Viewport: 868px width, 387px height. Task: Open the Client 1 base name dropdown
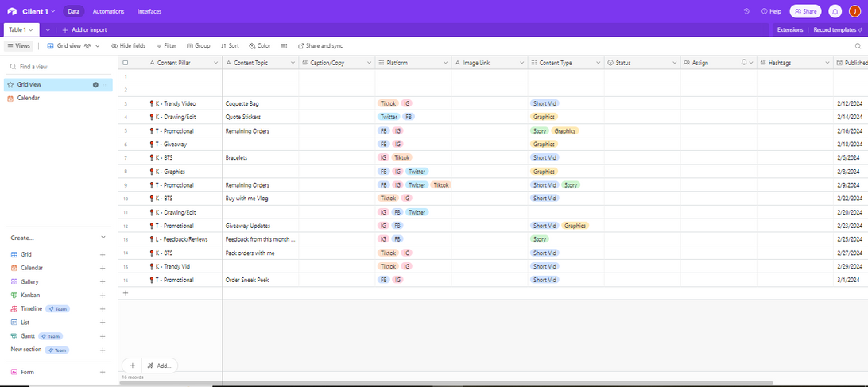(x=39, y=11)
